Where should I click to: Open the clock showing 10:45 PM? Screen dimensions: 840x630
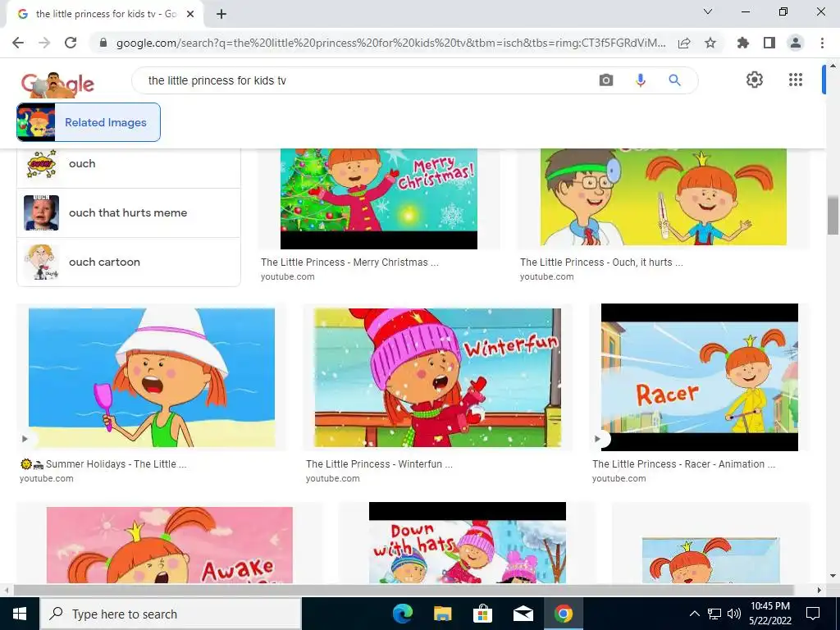770,614
